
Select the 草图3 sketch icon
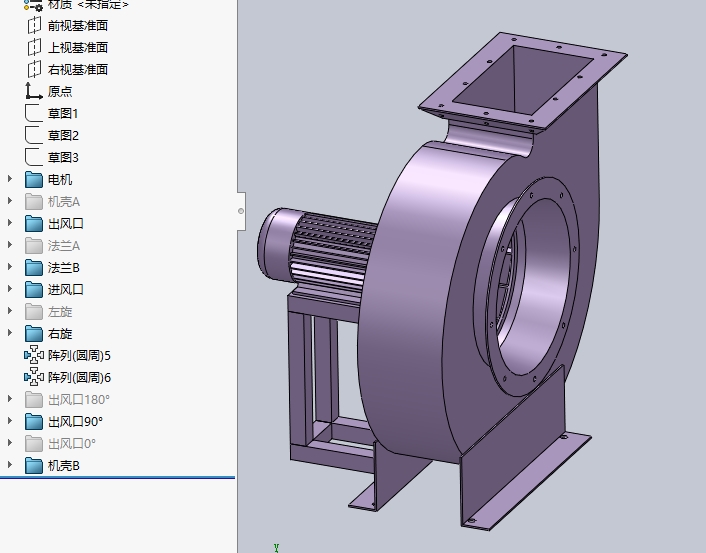click(x=34, y=157)
